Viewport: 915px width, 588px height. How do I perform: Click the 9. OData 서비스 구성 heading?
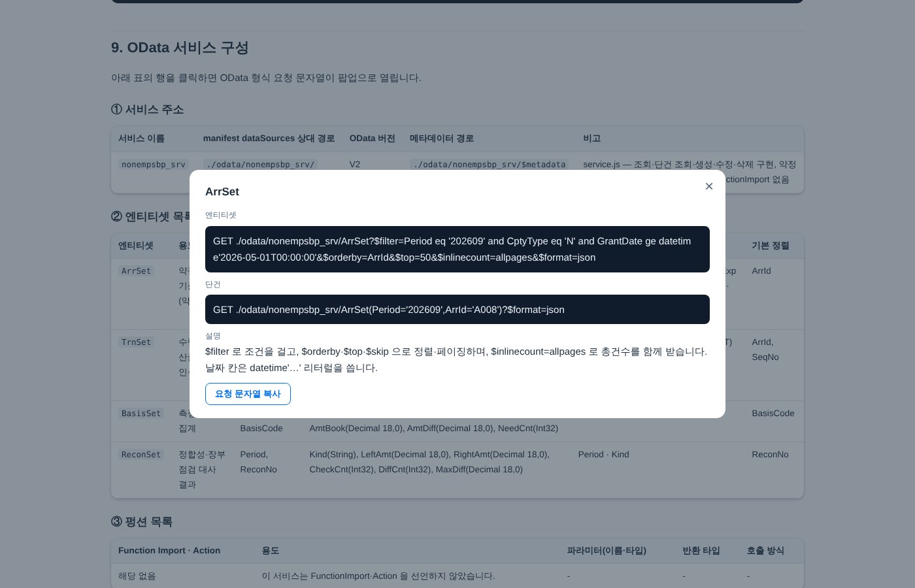click(x=180, y=48)
